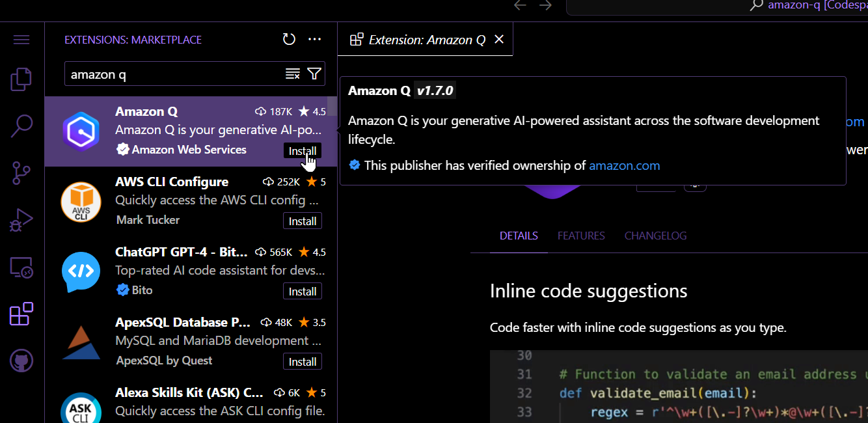Clear the extension search input
The image size is (868, 423).
292,74
